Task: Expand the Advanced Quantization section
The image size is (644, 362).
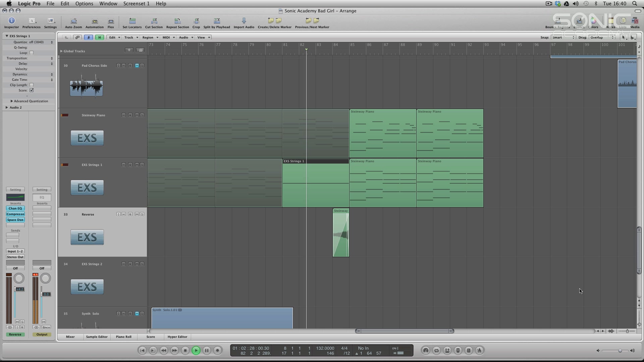Action: pos(12,101)
